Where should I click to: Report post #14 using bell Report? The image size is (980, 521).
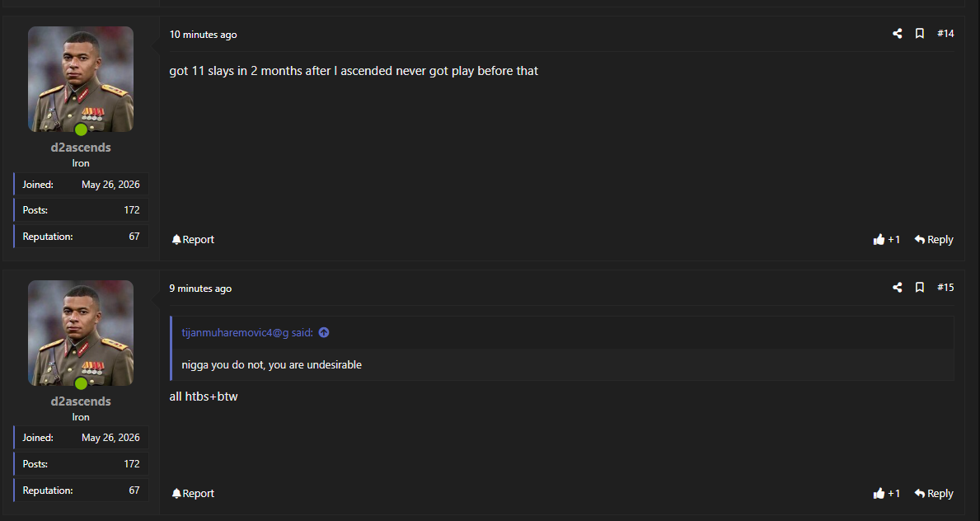pyautogui.click(x=193, y=240)
